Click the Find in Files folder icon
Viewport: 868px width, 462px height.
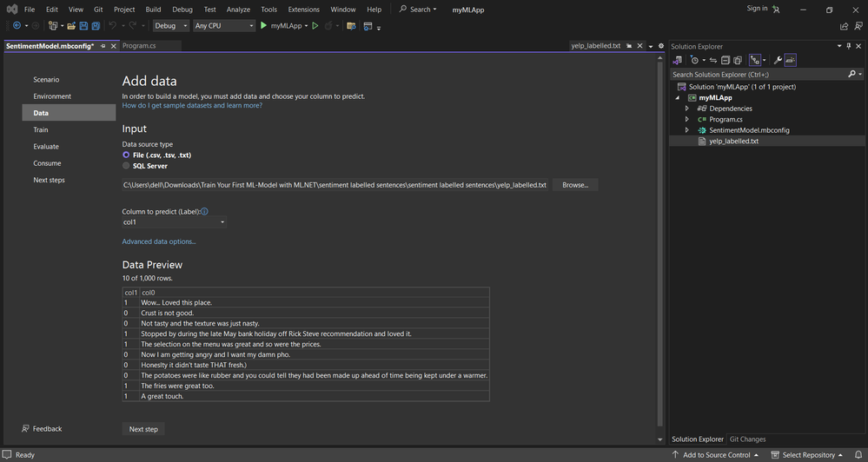[x=351, y=25]
